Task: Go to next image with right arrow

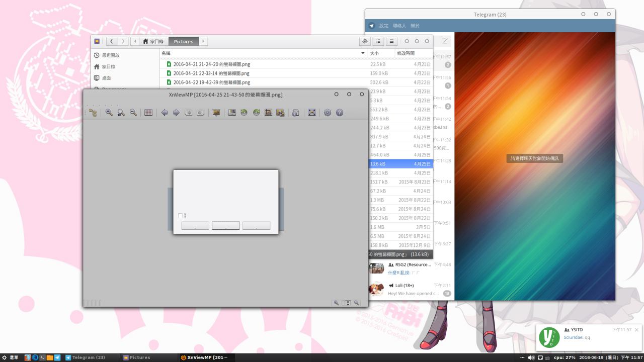Action: (176, 113)
